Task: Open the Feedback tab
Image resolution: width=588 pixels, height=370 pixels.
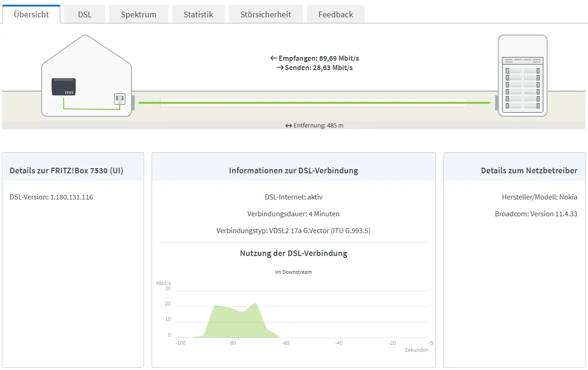Action: 335,14
